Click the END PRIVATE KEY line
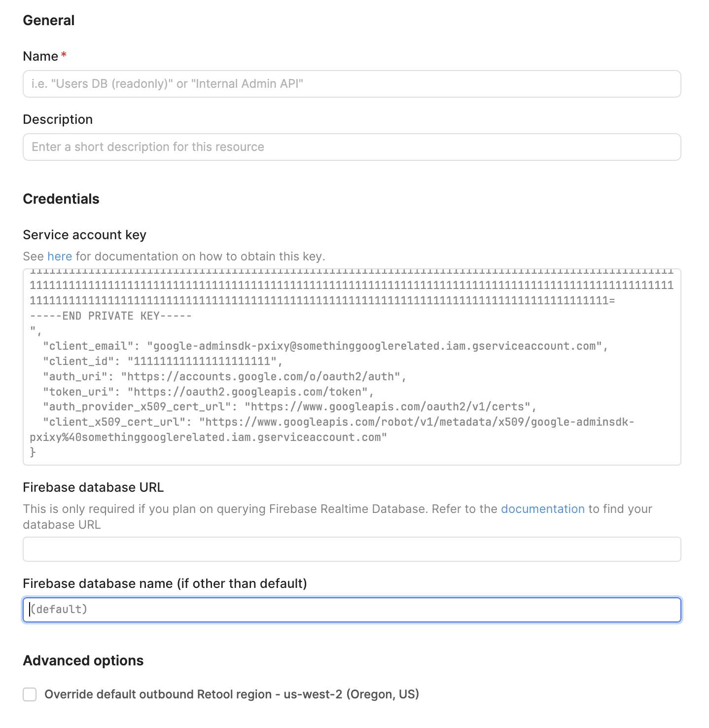This screenshot has width=709, height=728. pyautogui.click(x=111, y=316)
